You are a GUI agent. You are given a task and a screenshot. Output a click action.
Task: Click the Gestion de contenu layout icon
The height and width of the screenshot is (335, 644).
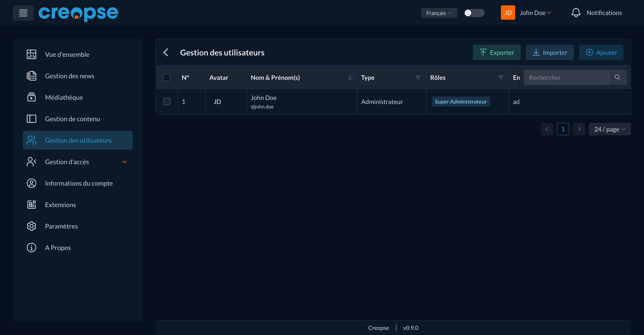click(x=32, y=119)
